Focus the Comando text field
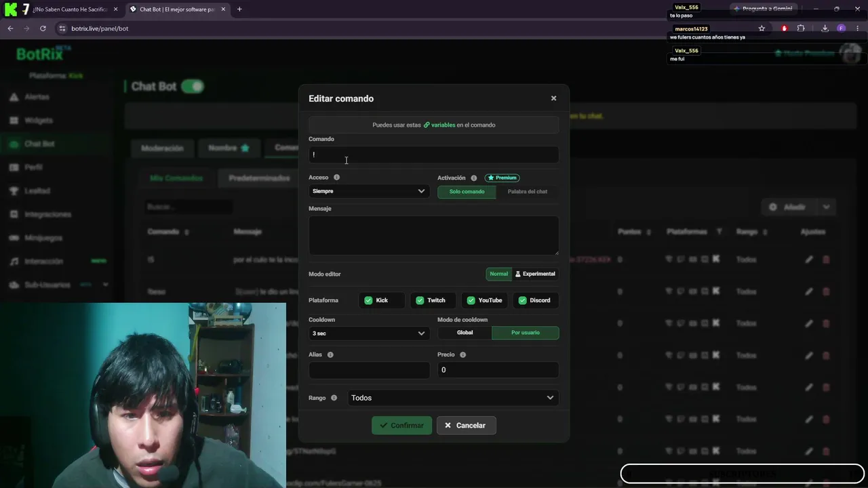Screen dimensions: 868x488 click(x=433, y=155)
